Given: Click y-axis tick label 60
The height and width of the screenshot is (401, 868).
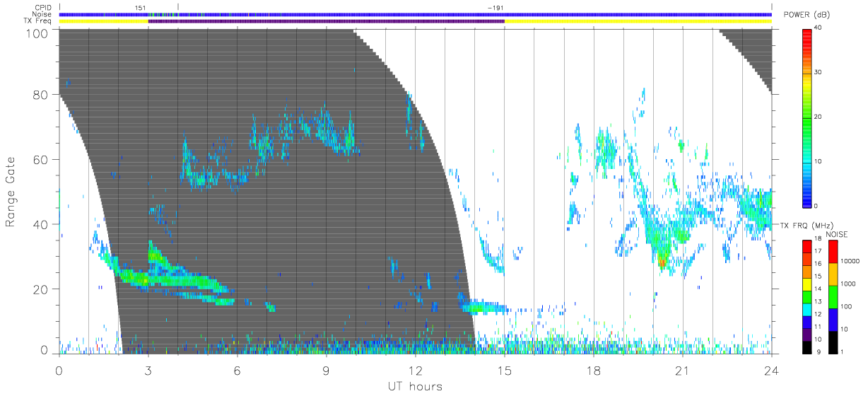Looking at the screenshot, I should [41, 159].
